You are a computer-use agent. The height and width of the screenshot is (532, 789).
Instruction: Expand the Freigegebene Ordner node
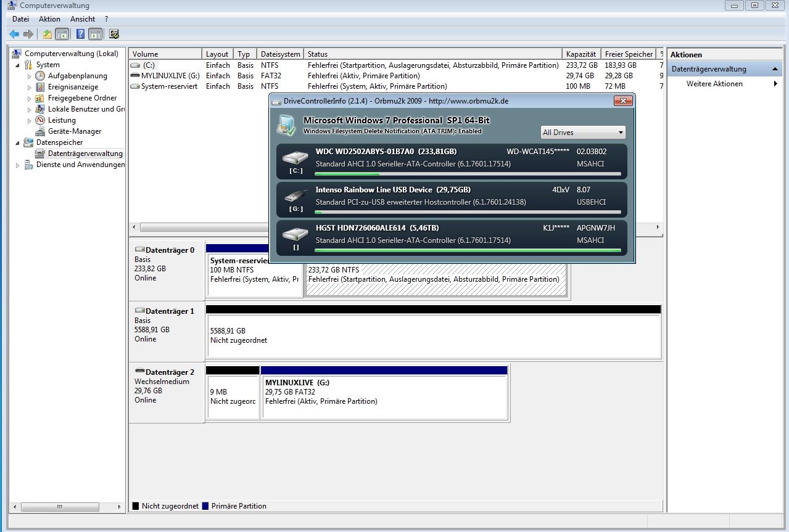point(29,99)
